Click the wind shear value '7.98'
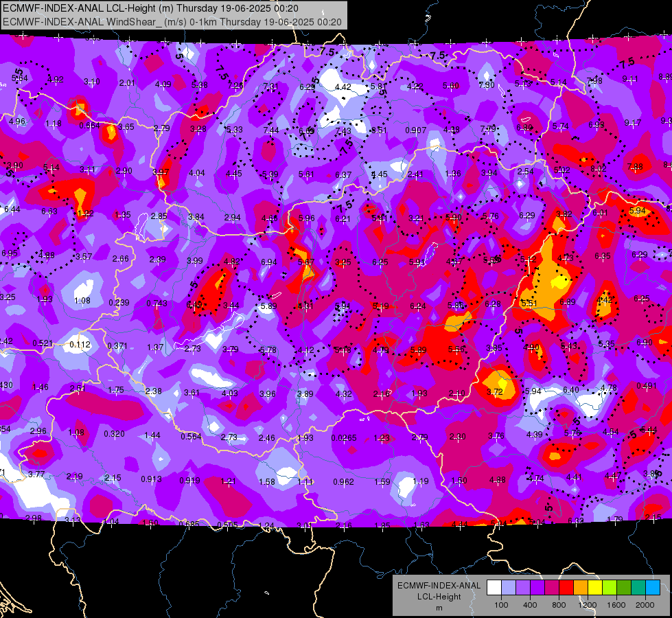Image resolution: width=672 pixels, height=618 pixels. pyautogui.click(x=594, y=80)
